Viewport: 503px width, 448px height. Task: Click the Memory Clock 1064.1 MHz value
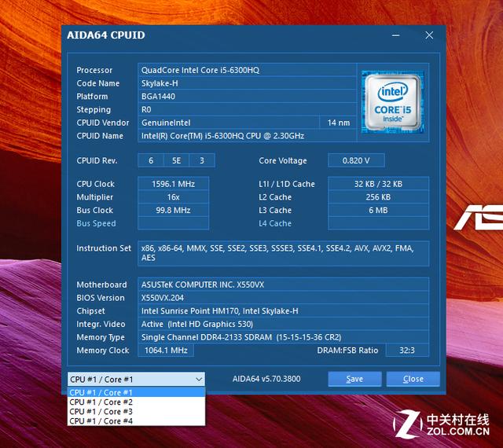[166, 350]
